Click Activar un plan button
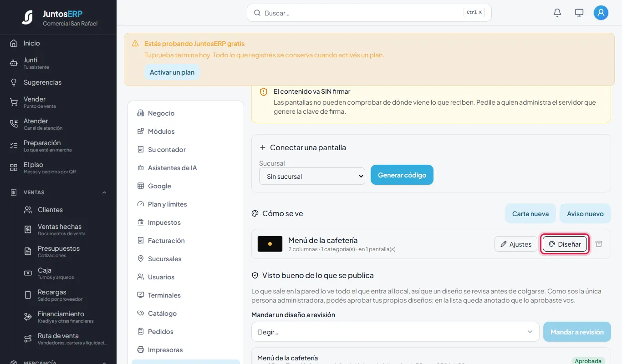The image size is (622, 364). [172, 72]
